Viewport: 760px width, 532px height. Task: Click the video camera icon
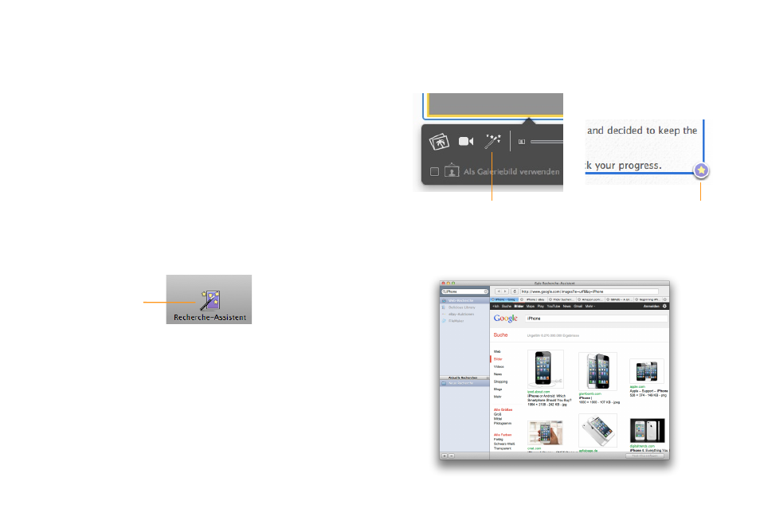coord(466,142)
